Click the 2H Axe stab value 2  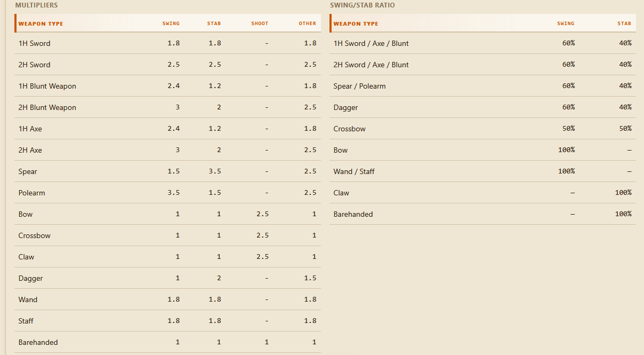[x=219, y=150]
